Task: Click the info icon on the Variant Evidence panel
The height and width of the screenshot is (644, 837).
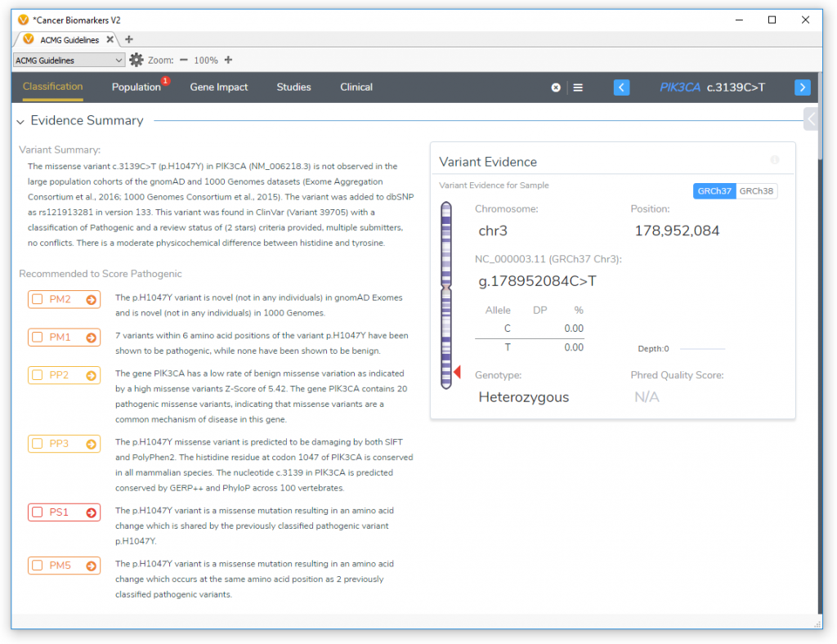Action: point(775,160)
